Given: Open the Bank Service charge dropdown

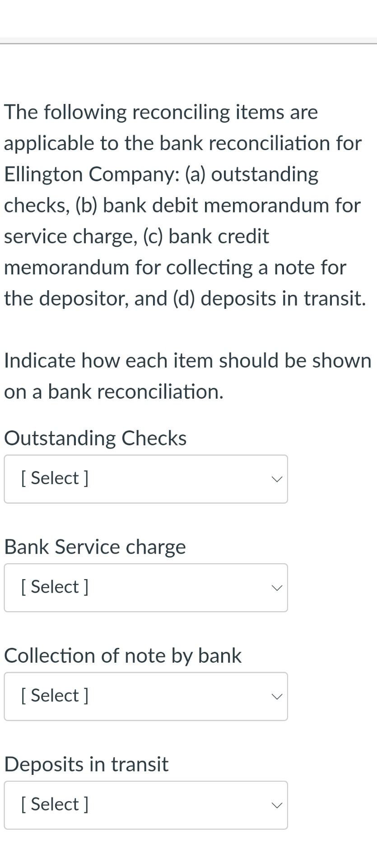Looking at the screenshot, I should coord(145,587).
